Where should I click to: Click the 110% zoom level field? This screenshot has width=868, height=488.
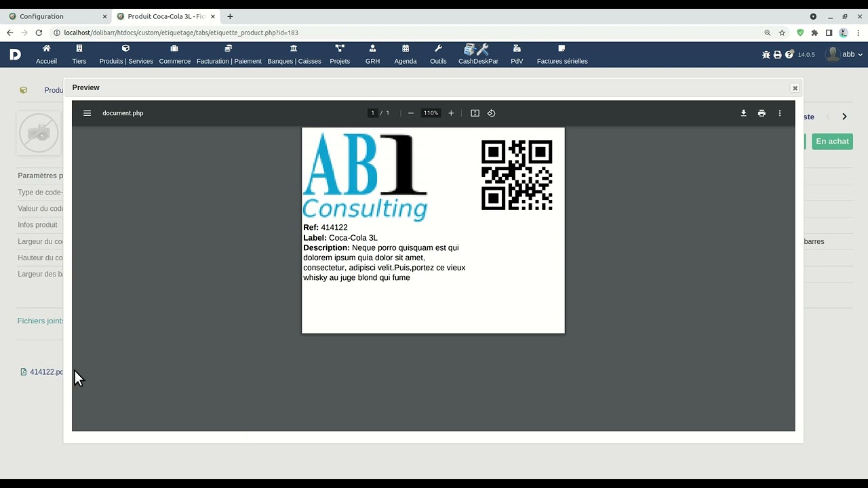(431, 113)
